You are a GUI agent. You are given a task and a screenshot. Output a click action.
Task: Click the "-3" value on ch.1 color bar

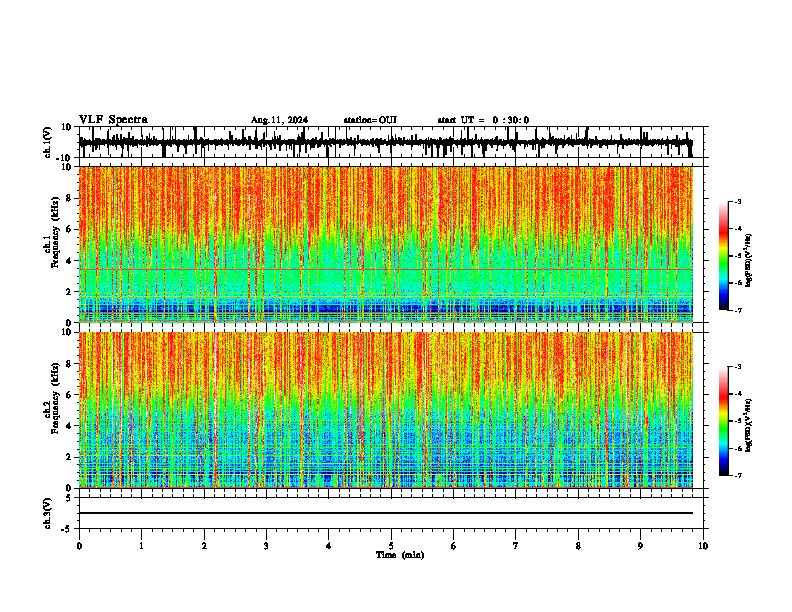point(737,202)
